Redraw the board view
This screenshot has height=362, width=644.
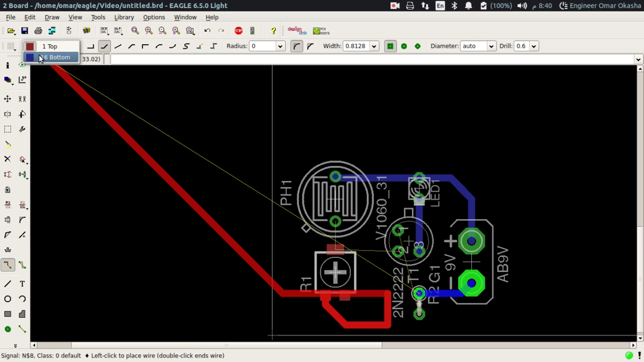(x=176, y=31)
